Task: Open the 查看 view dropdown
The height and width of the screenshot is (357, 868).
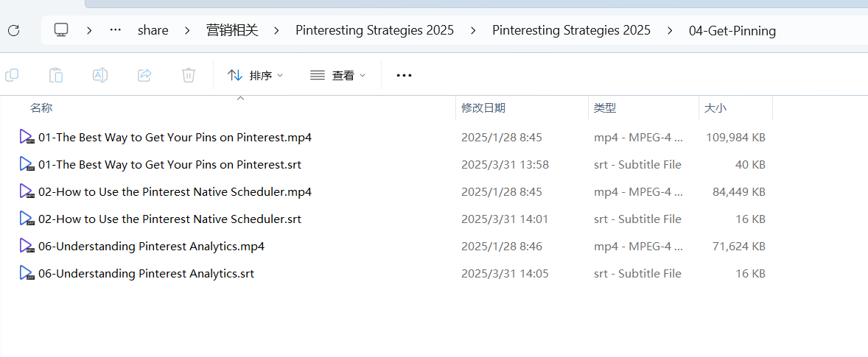Action: 338,75
